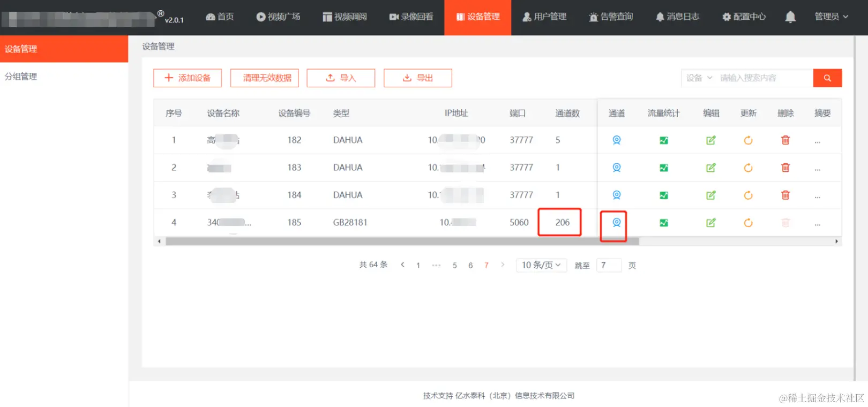Open the 10 条/页 page size dropdown
This screenshot has height=407, width=868.
point(541,265)
